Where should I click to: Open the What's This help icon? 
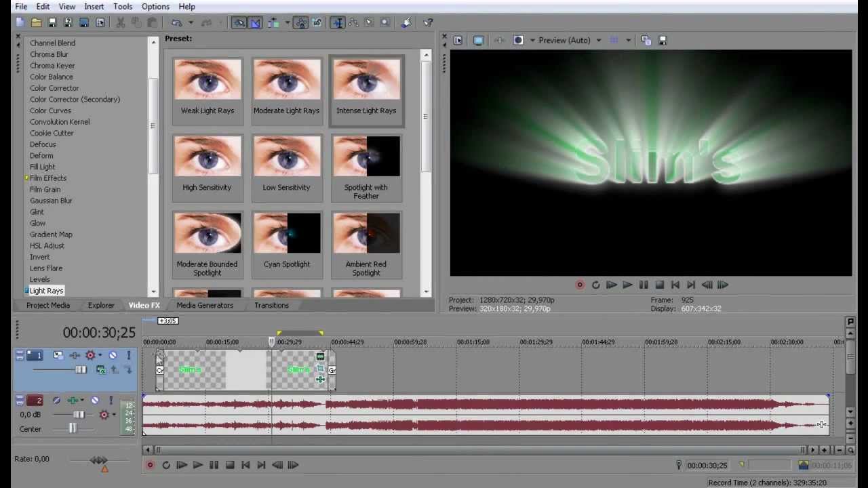[x=428, y=22]
